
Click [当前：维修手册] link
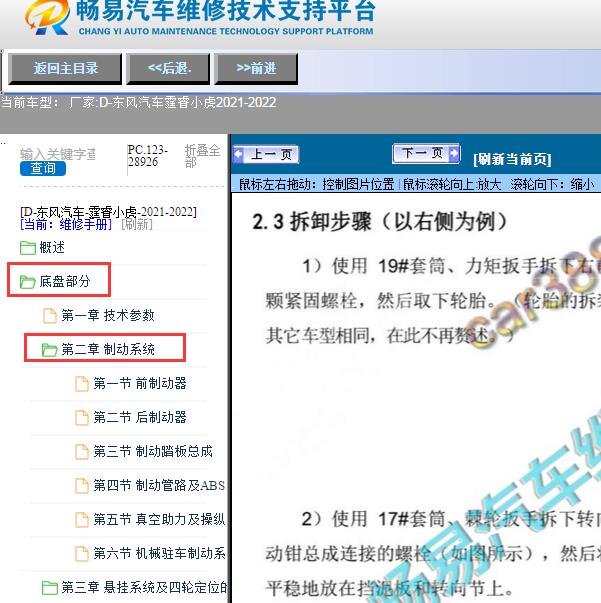(66, 224)
